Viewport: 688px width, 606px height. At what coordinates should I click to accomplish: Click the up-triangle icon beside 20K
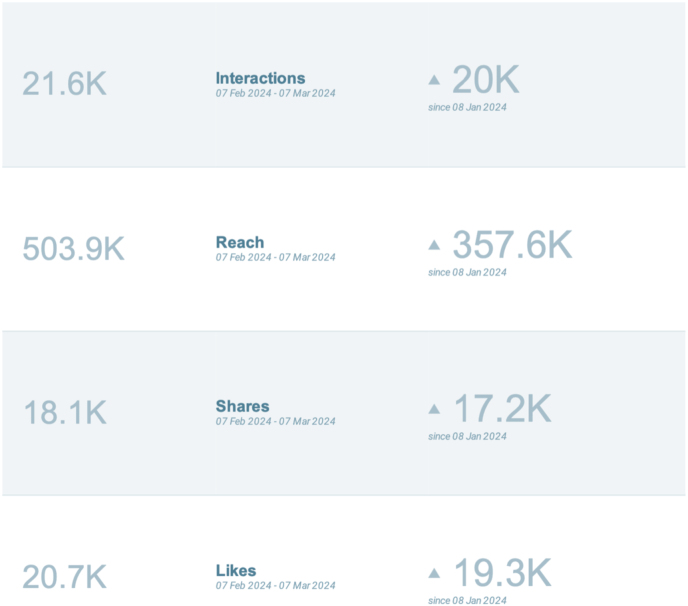point(434,79)
